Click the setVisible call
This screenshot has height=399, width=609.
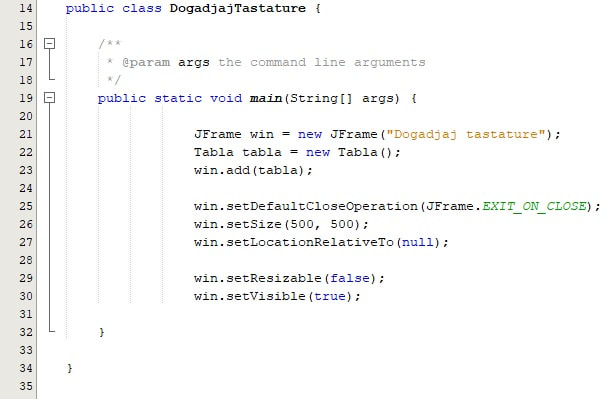tap(277, 296)
